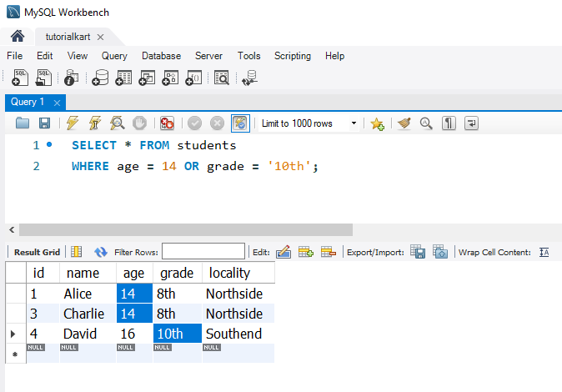Open the Query menu

point(114,56)
